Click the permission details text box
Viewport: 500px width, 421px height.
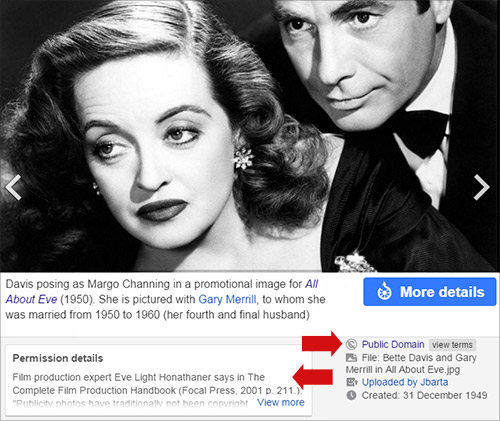pyautogui.click(x=159, y=380)
